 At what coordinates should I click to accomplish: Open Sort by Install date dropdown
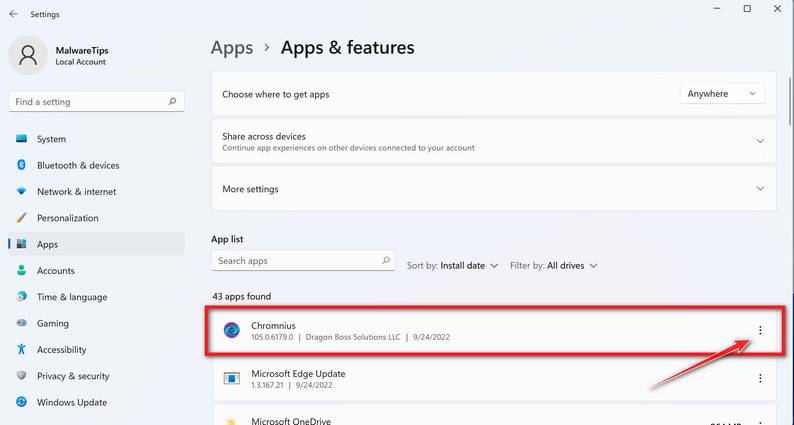[453, 266]
